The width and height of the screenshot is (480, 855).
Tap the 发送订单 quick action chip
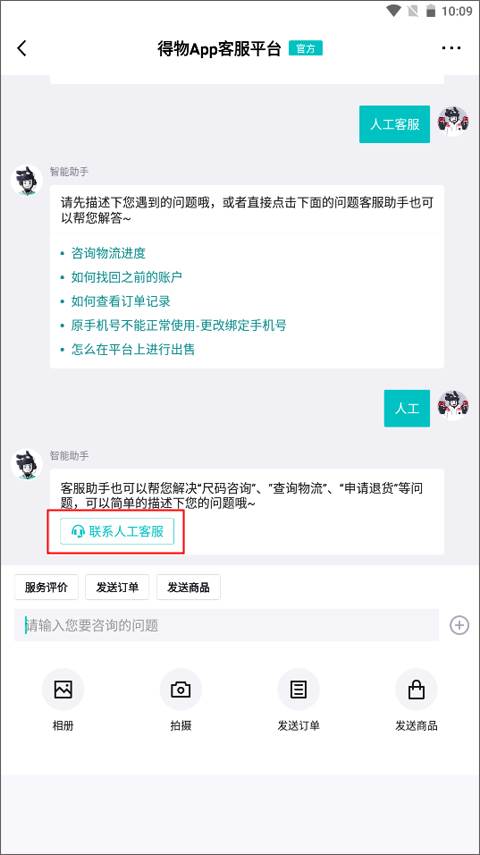pos(117,587)
